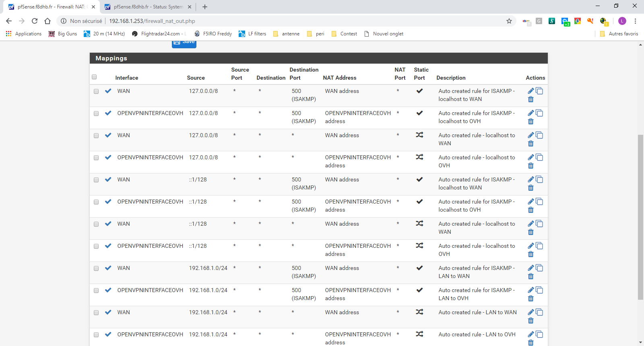This screenshot has width=644, height=346.
Task: Reload the current page
Action: point(35,21)
